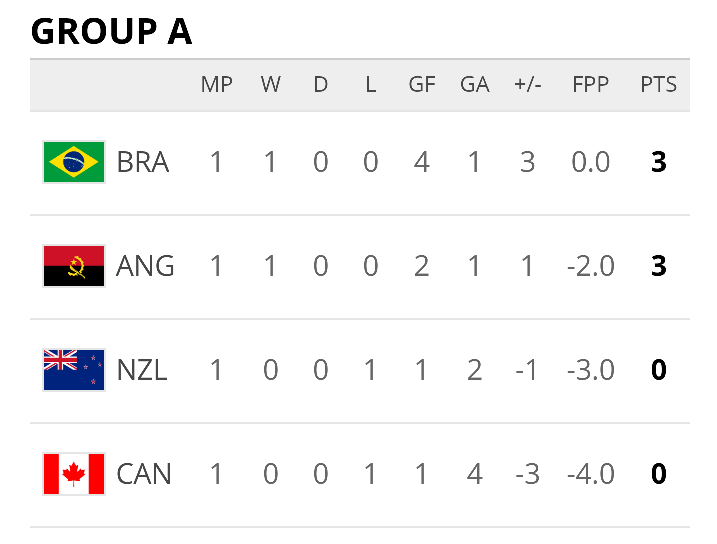This screenshot has width=717, height=544.
Task: Click Canada's FPP value -4.0
Action: coord(590,474)
